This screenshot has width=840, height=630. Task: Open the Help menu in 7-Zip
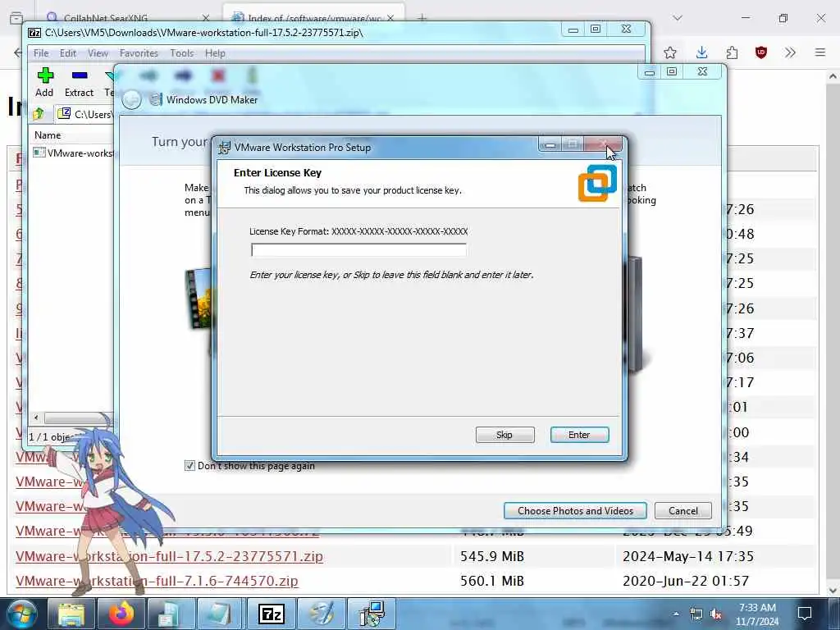tap(215, 53)
